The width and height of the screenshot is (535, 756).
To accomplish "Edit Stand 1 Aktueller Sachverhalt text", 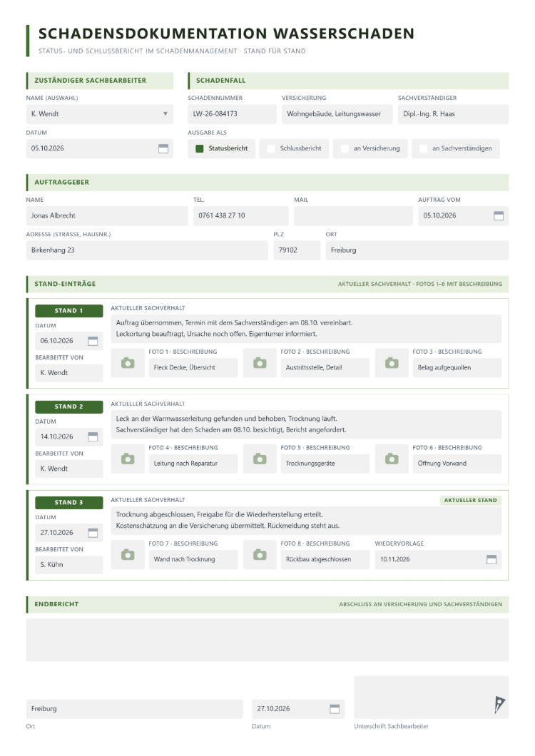I will pos(306,328).
